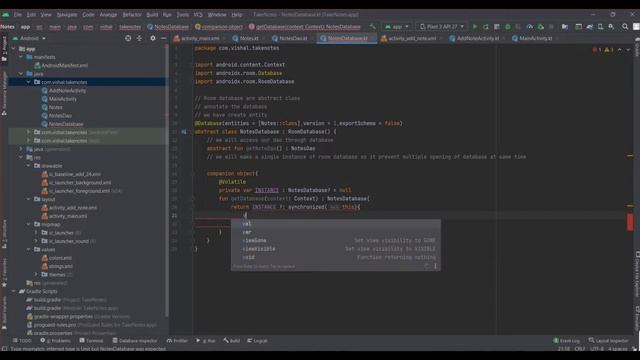Open the Terminal tool window

[x=91, y=340]
